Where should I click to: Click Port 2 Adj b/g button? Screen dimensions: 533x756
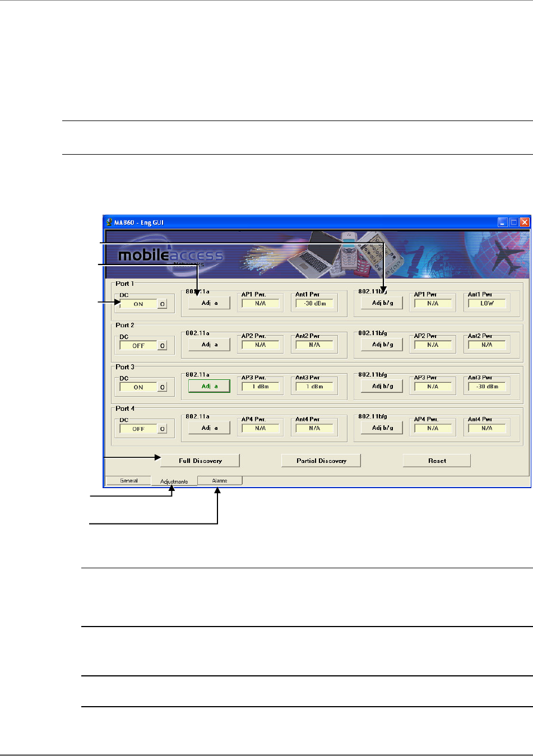click(x=382, y=345)
